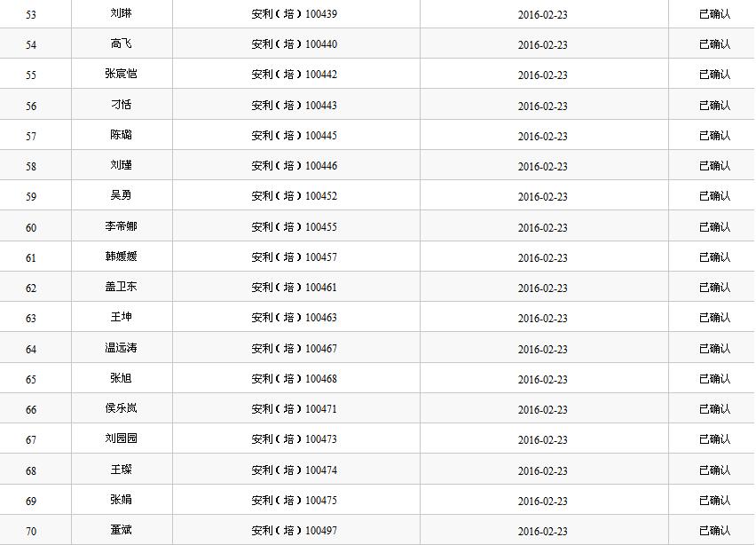Click the name 高飞 in row 54

click(x=121, y=44)
